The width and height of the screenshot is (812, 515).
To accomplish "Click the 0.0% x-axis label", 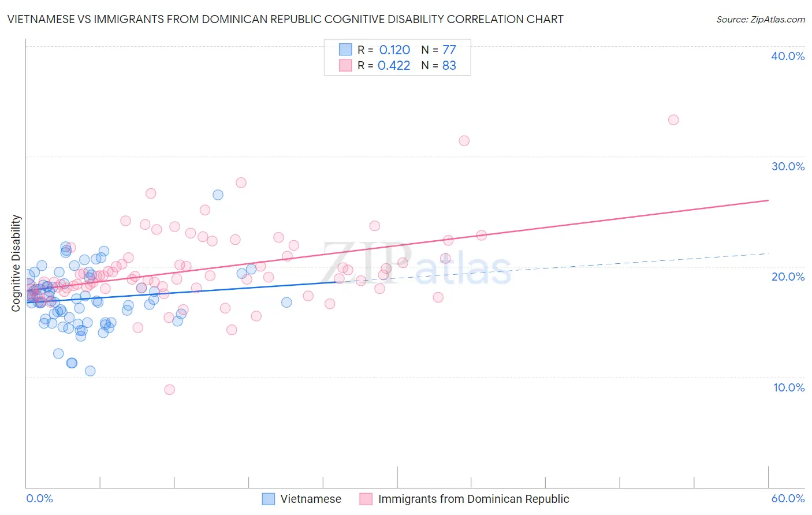I will click(x=40, y=498).
